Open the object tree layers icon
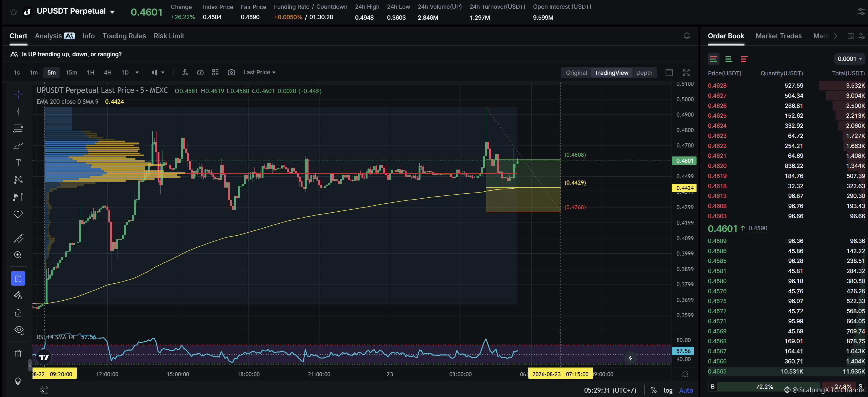 point(18,381)
